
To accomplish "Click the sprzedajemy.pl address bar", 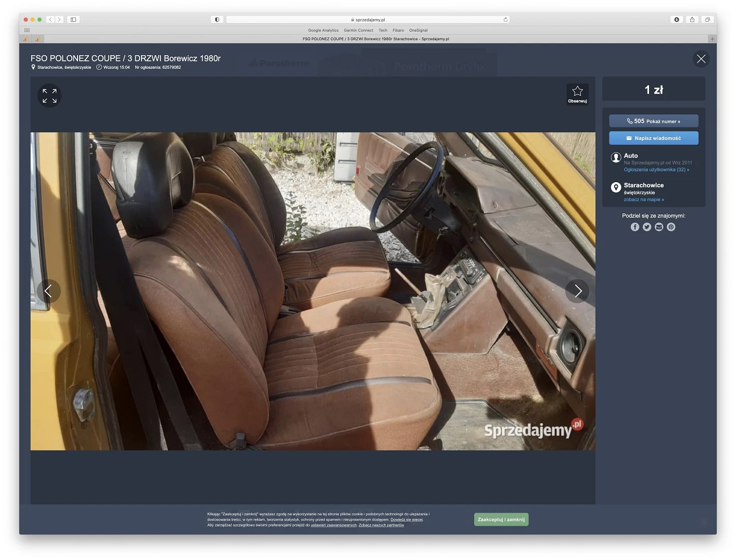I will (x=368, y=20).
